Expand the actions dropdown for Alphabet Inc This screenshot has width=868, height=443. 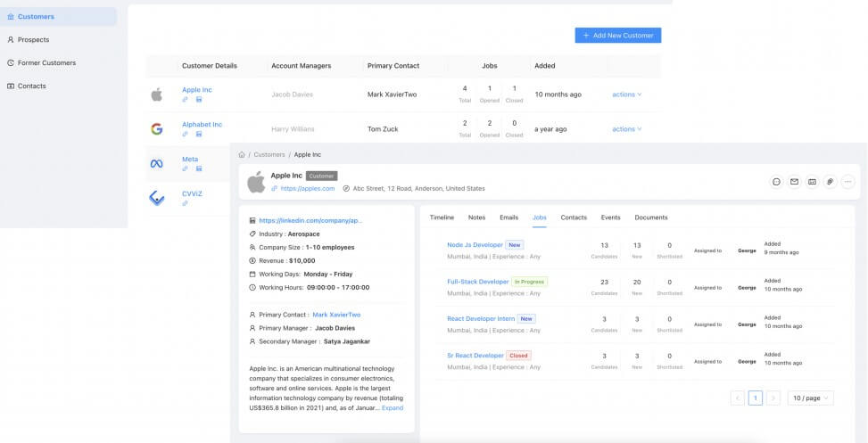626,129
